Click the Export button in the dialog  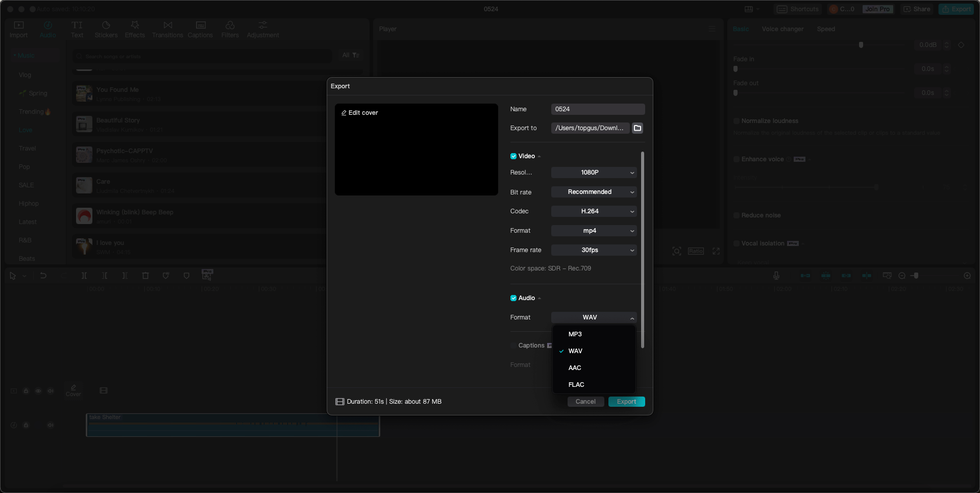tap(626, 402)
